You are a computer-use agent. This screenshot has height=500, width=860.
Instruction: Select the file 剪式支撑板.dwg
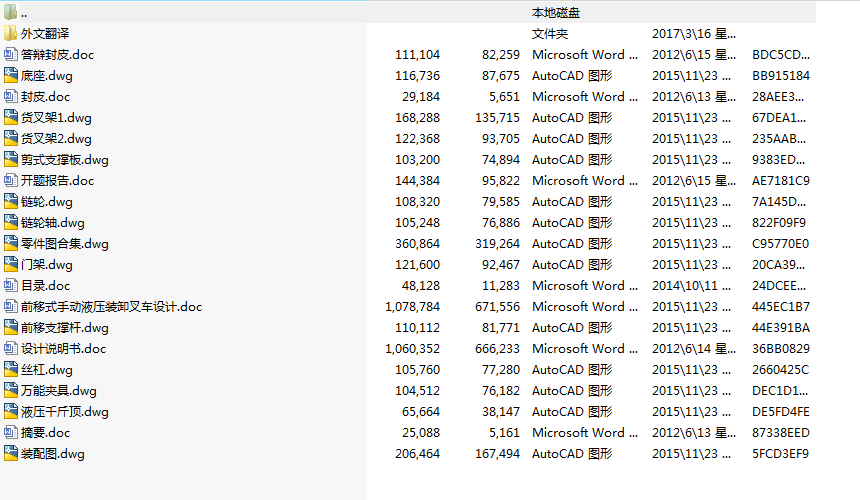click(64, 160)
